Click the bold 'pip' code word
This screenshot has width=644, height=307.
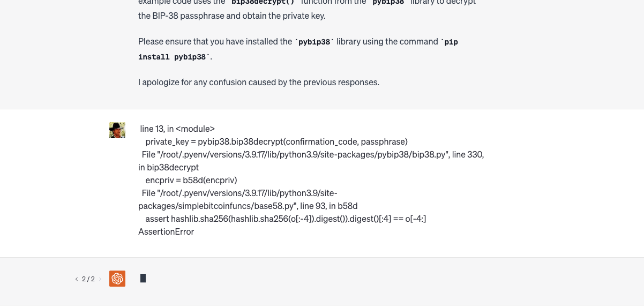(451, 42)
